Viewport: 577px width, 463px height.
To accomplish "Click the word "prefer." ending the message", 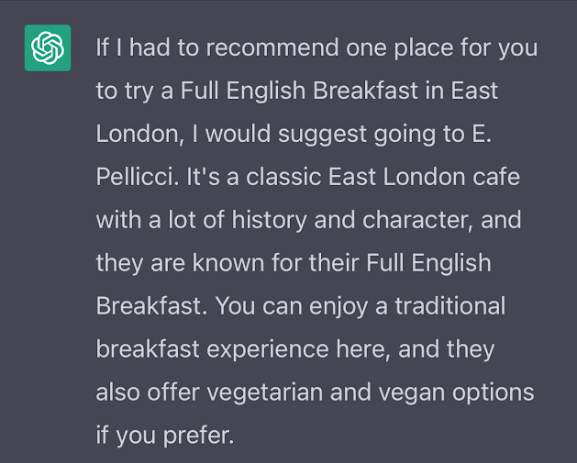I will pyautogui.click(x=199, y=436).
